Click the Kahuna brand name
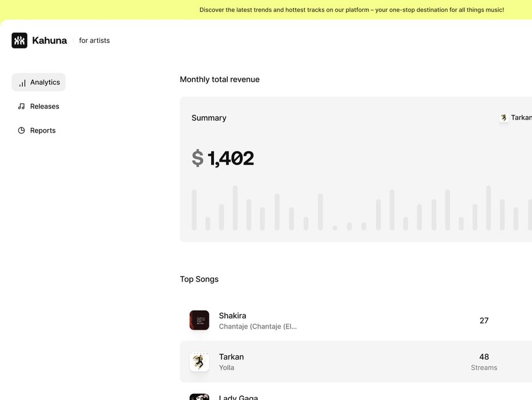This screenshot has width=532, height=400. coord(50,41)
